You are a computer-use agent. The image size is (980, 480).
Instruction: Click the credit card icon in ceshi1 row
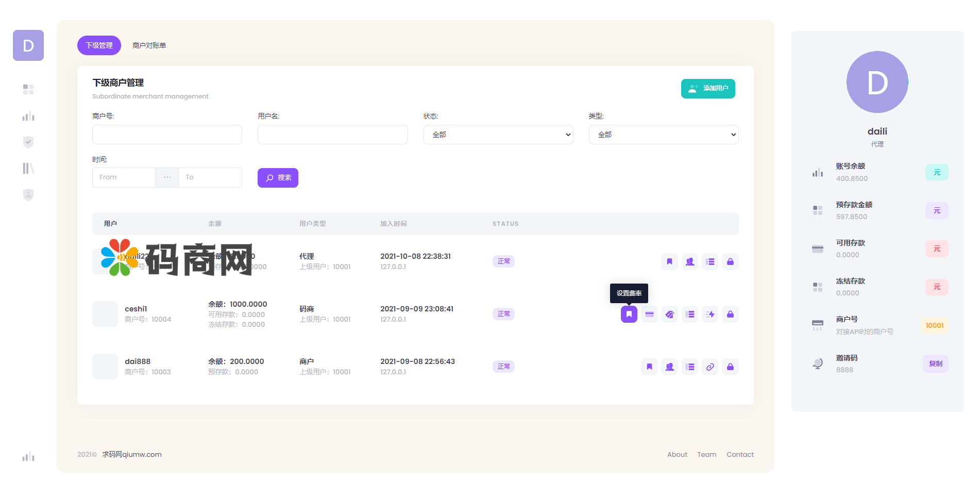649,314
